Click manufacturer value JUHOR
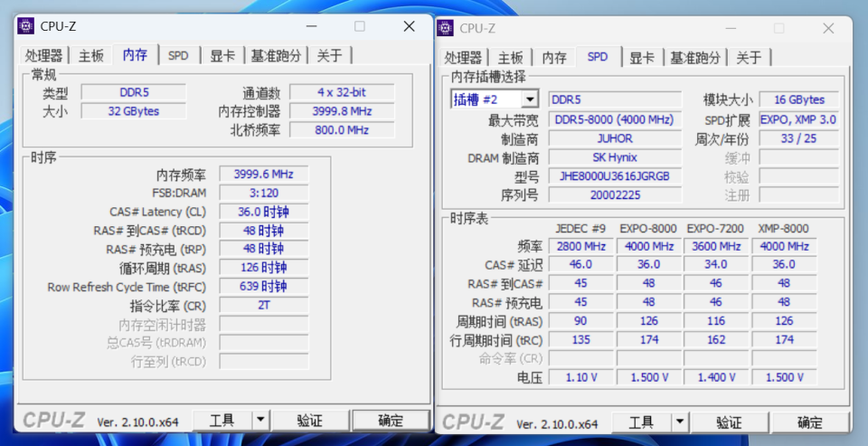The image size is (868, 446). point(615,138)
